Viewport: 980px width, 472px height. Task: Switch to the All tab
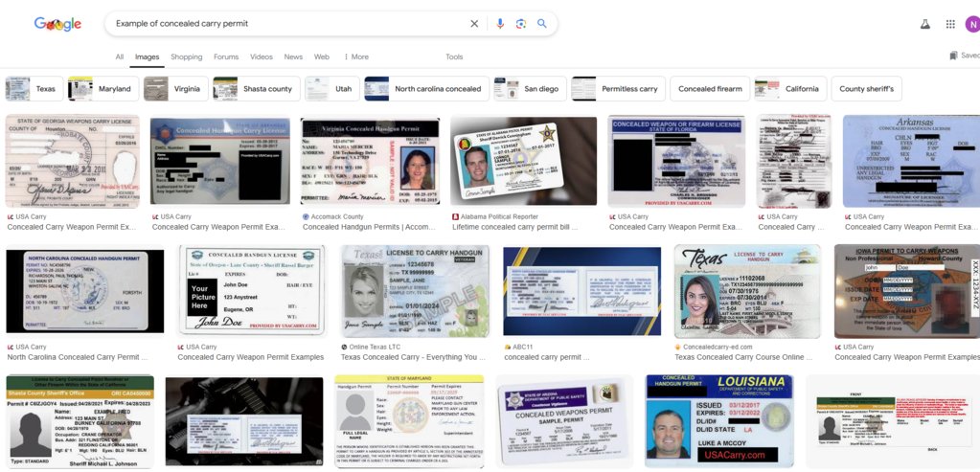click(120, 56)
